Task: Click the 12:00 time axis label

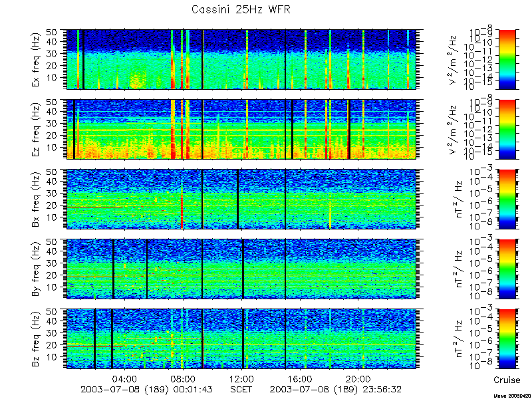Action: pos(241,378)
